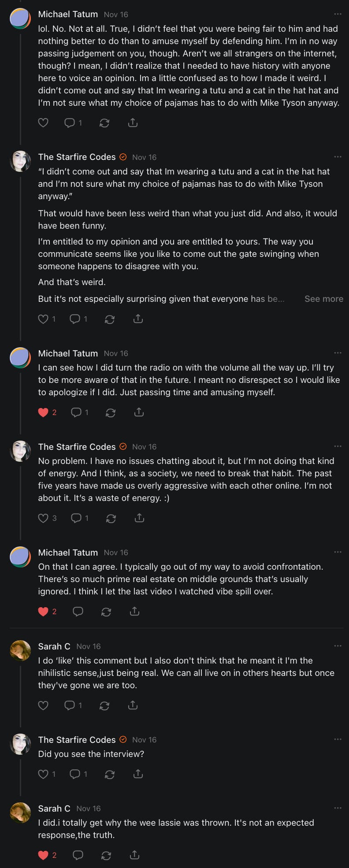Open three-dot menu on 'Did you see the interview?' comment
This screenshot has height=868, width=349.
point(338,739)
